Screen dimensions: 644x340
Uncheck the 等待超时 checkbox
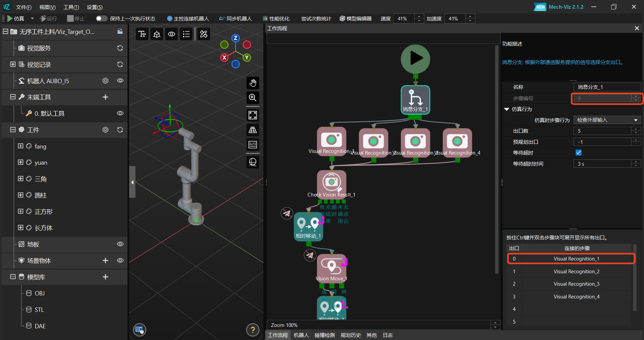(x=579, y=153)
